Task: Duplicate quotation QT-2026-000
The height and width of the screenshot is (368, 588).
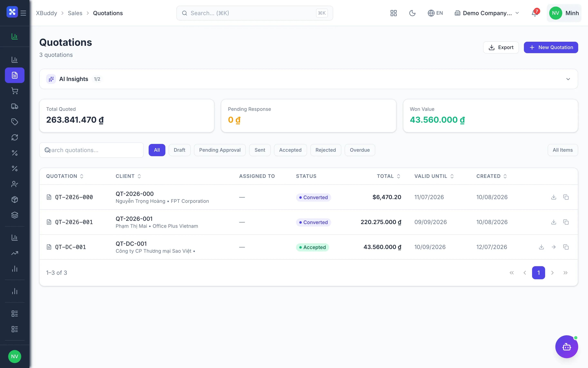Action: [566, 197]
